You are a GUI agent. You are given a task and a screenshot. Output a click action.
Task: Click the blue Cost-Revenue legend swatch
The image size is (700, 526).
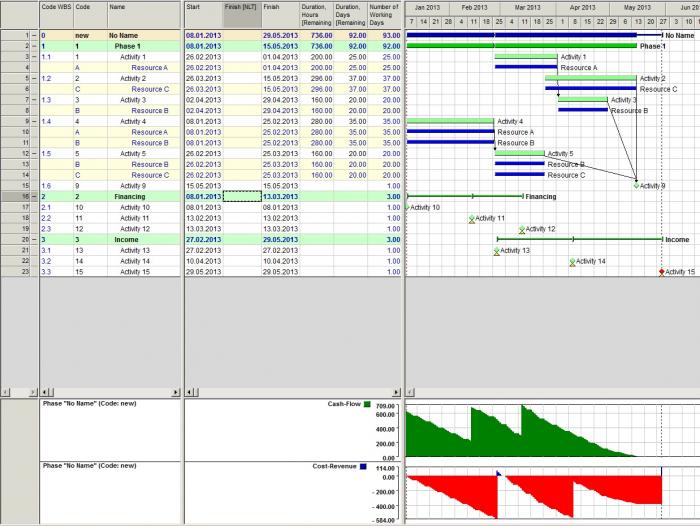click(363, 467)
